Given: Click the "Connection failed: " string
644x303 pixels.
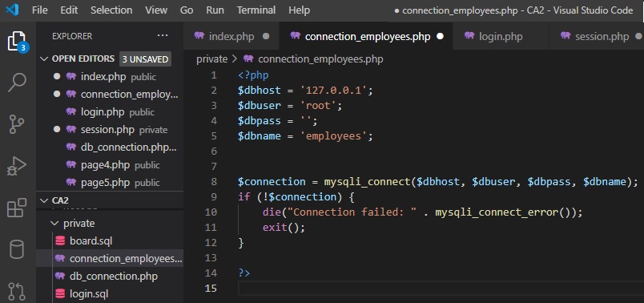Looking at the screenshot, I should coord(352,212).
